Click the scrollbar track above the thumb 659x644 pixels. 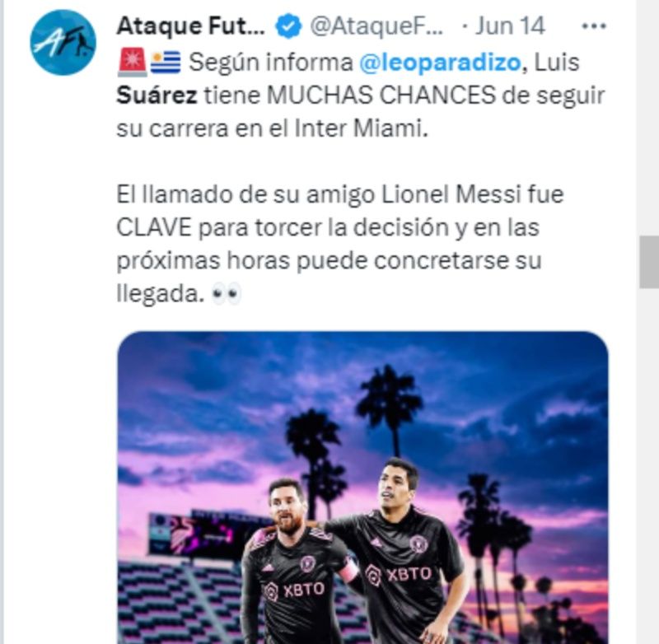pyautogui.click(x=649, y=118)
